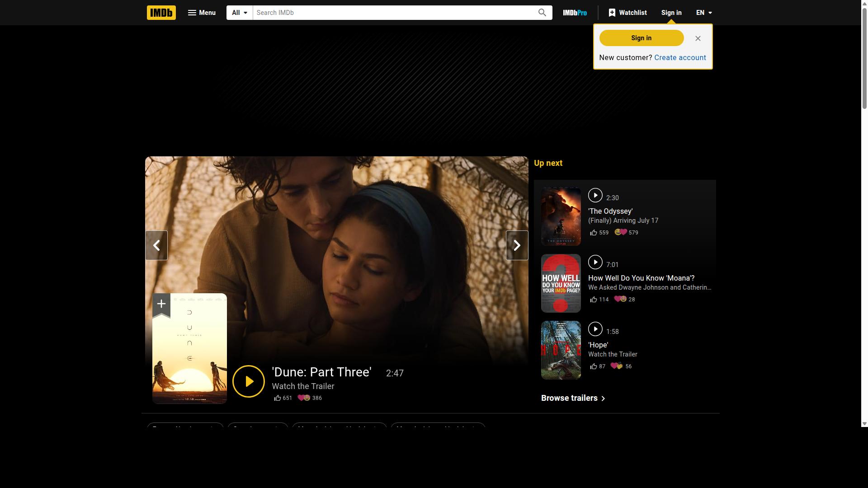Open the hamburger Menu
Viewport: 868px width, 488px height.
[x=202, y=13]
